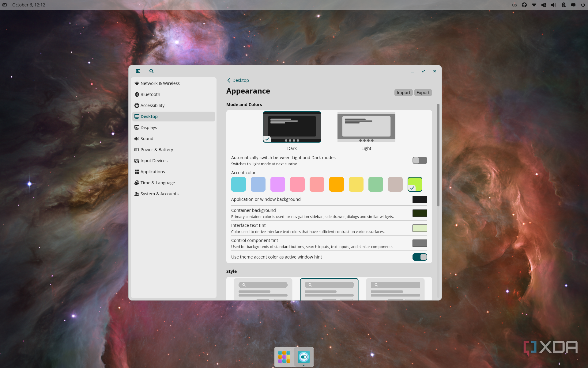Select the Dark mode thumbnail

(x=292, y=127)
